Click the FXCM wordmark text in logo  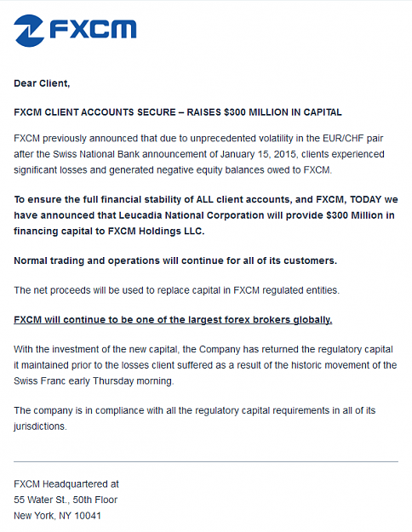click(x=93, y=29)
